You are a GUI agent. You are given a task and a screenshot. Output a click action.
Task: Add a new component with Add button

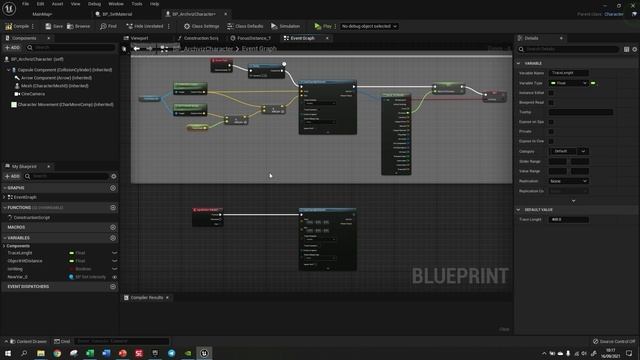click(12, 48)
